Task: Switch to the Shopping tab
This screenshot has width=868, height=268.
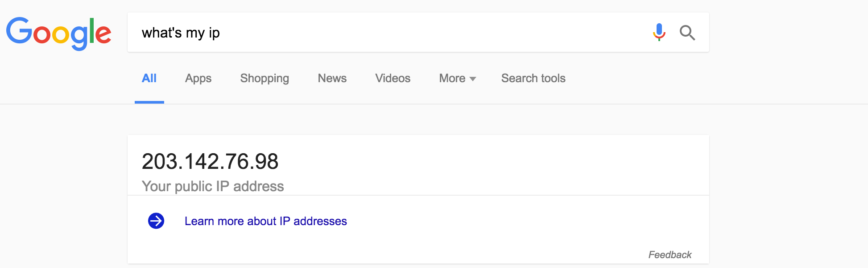Action: pyautogui.click(x=265, y=79)
